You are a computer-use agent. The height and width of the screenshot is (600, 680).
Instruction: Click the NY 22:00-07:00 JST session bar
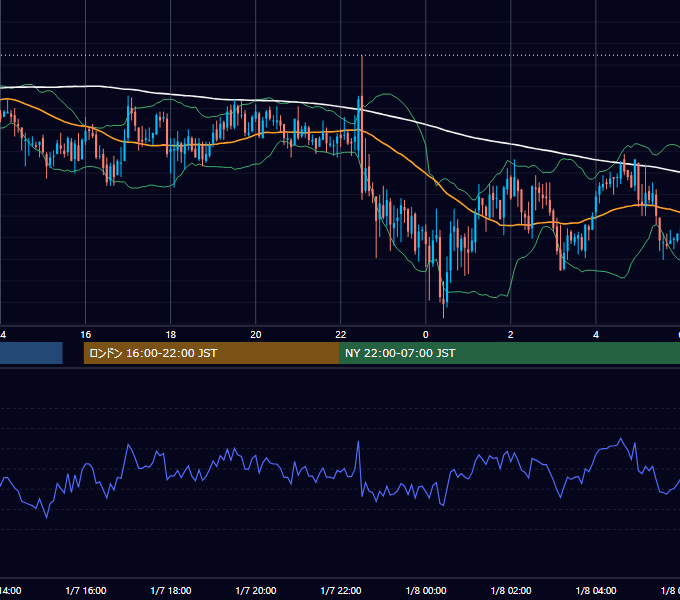point(510,353)
